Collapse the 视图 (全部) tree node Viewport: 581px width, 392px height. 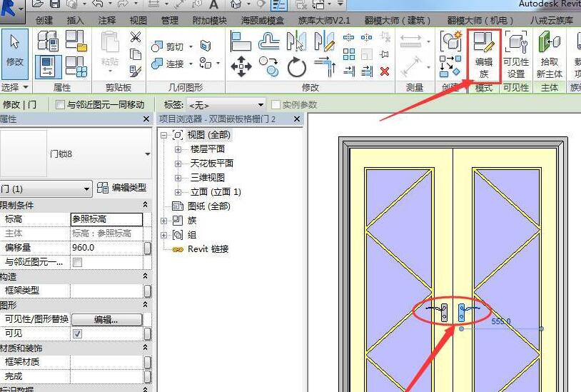point(163,135)
